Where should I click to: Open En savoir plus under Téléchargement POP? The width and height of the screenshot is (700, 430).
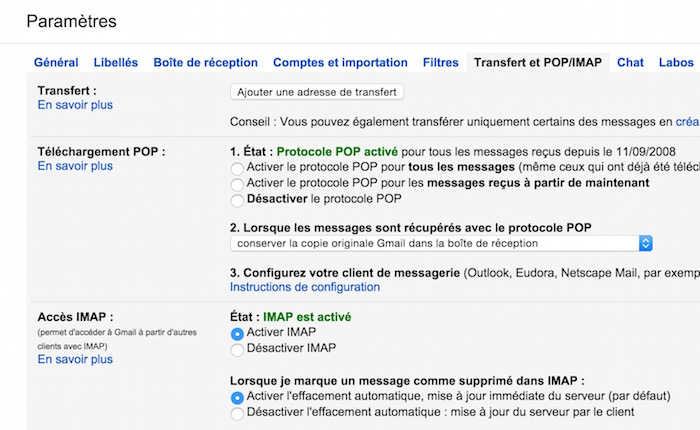tap(75, 166)
